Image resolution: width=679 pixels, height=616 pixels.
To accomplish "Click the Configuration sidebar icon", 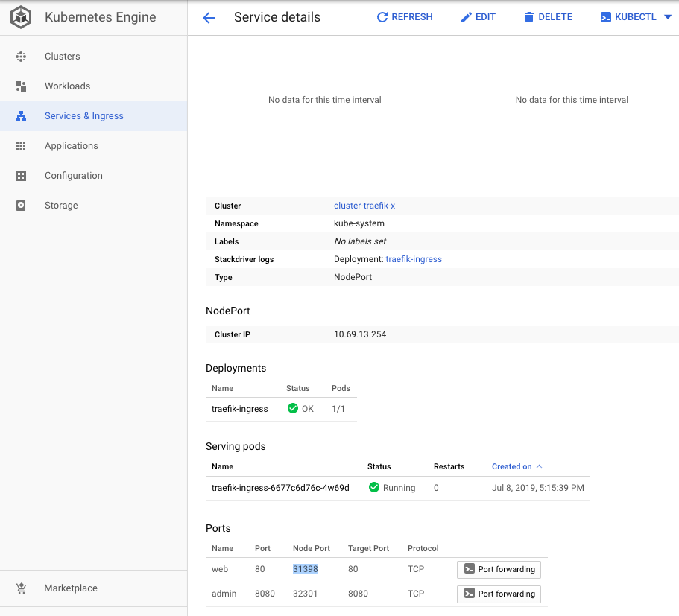I will click(21, 176).
